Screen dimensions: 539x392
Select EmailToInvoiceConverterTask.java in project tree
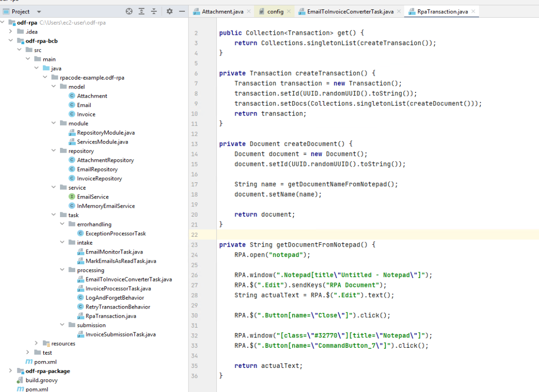point(128,279)
